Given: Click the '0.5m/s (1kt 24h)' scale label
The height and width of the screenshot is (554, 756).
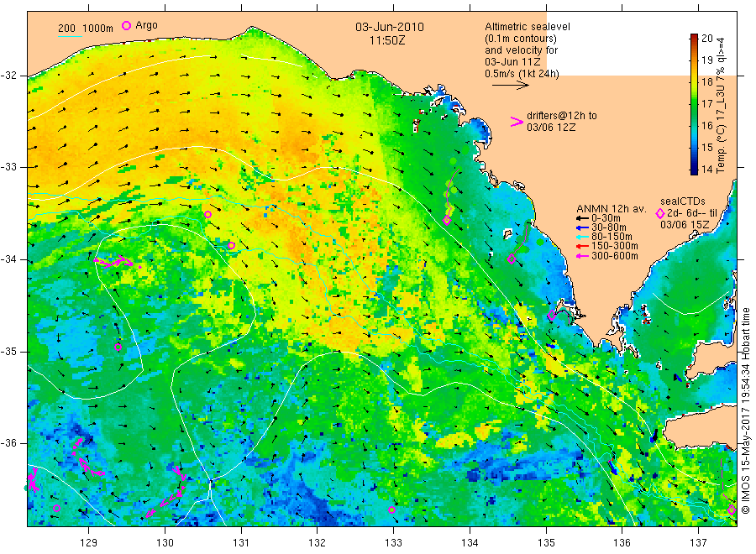Looking at the screenshot, I should pos(522,74).
